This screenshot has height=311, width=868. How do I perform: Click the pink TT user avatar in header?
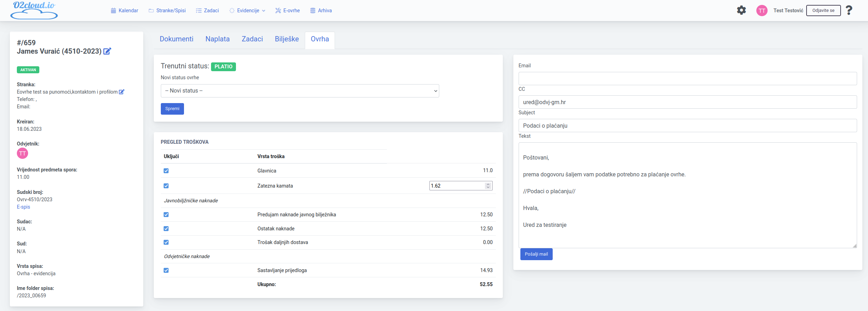tap(762, 11)
